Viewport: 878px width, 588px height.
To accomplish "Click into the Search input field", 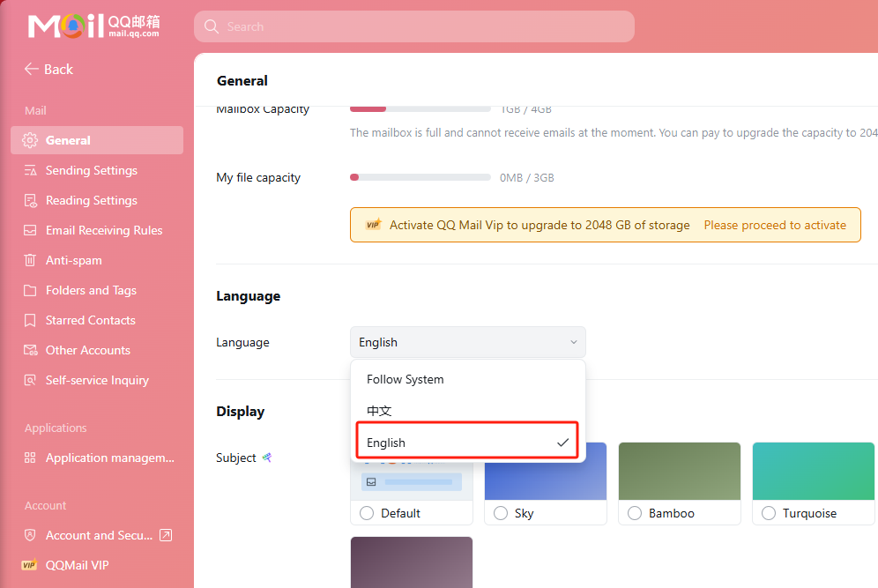I will click(414, 26).
